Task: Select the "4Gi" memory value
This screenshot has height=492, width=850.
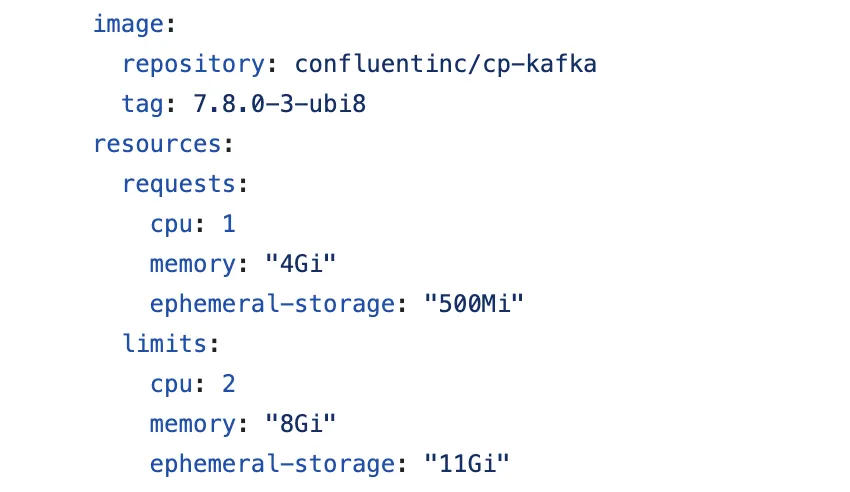Action: click(300, 264)
